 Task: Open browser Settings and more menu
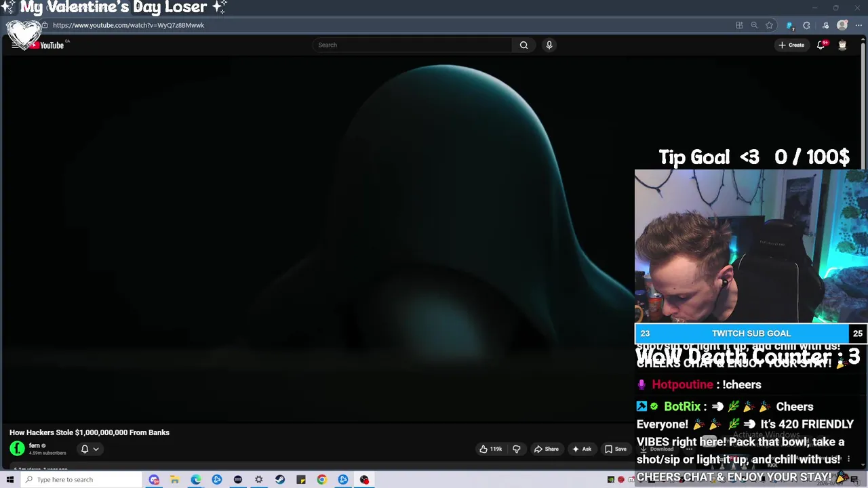pos(859,25)
